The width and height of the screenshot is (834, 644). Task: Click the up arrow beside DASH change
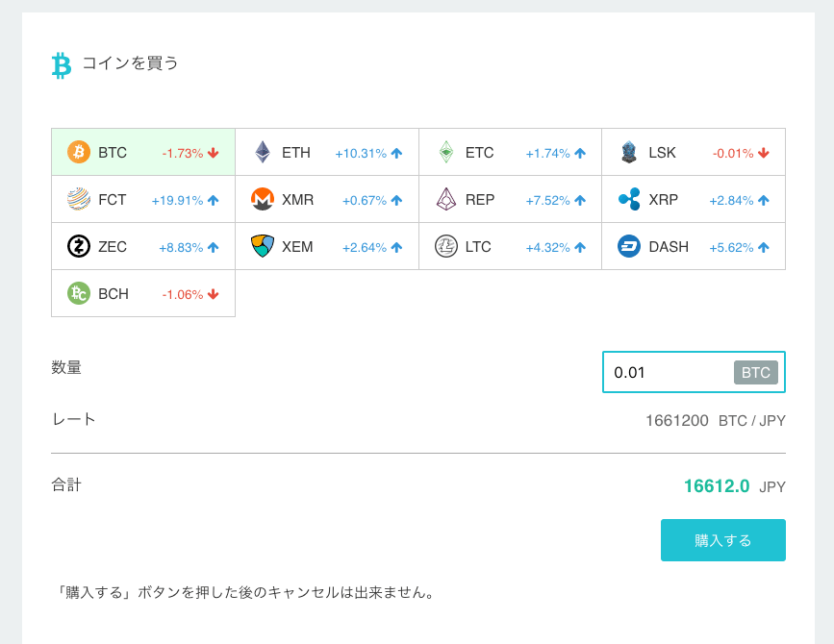[764, 247]
